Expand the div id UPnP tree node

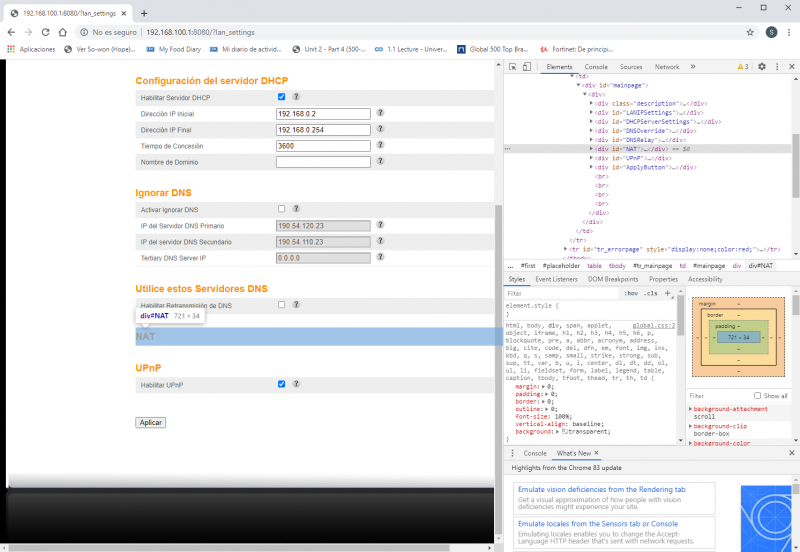pos(591,158)
